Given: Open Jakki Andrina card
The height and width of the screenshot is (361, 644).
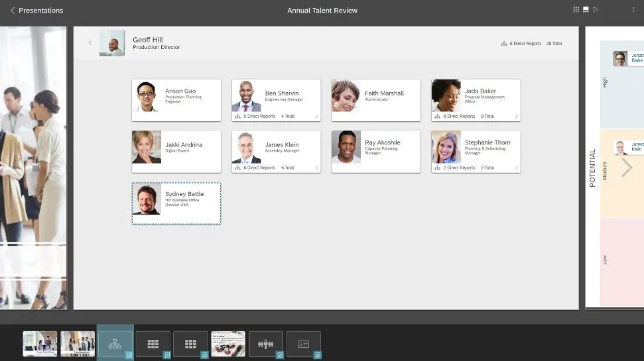Looking at the screenshot, I should pos(176,152).
